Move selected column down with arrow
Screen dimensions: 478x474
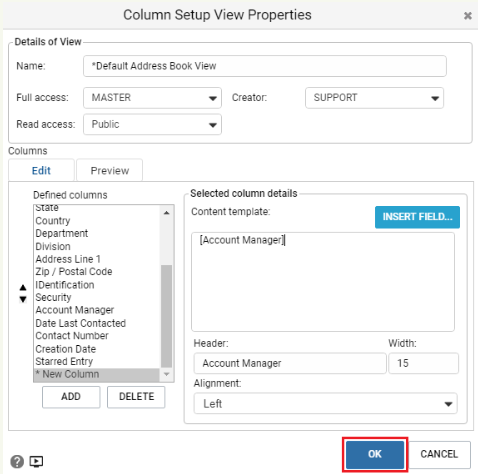coord(23,299)
